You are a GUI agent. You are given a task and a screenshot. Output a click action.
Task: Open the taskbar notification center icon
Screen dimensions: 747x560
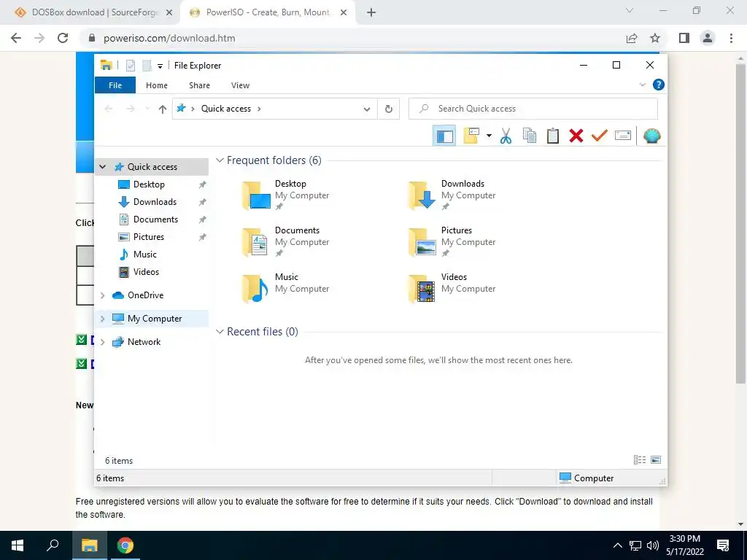point(723,545)
